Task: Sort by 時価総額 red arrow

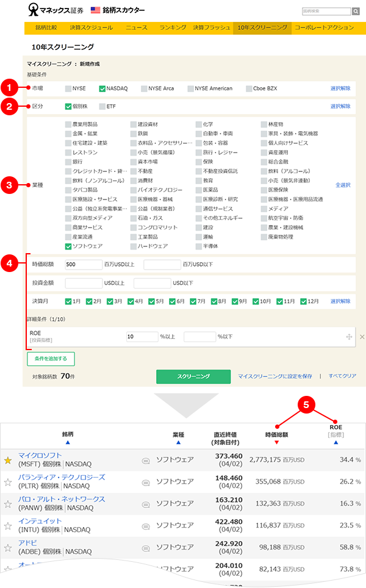Action: 277,442
